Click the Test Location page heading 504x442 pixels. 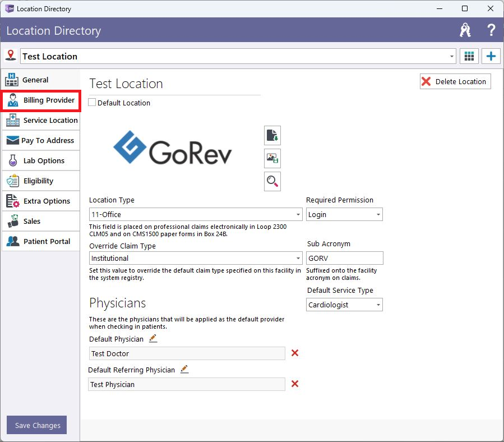pyautogui.click(x=126, y=84)
